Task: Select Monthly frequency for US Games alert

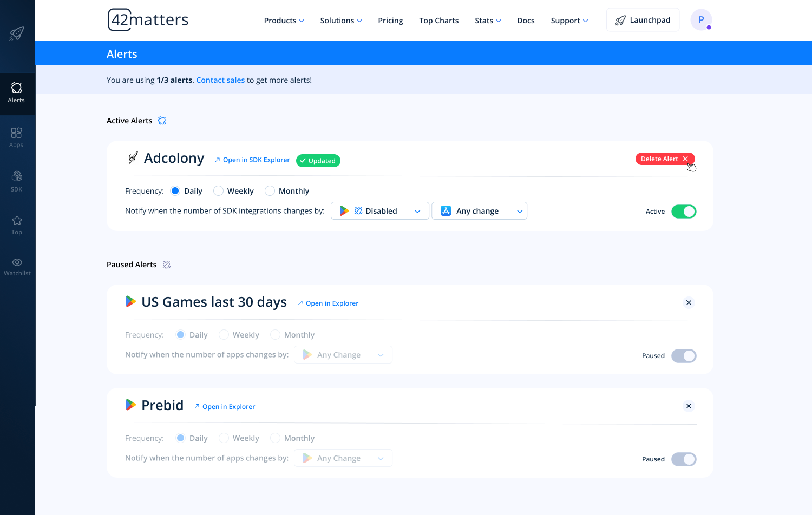Action: click(x=275, y=335)
